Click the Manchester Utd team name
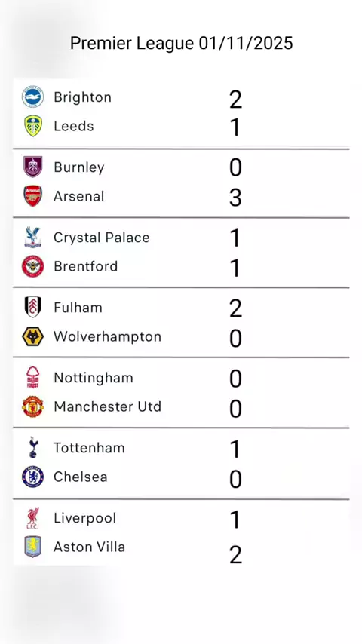Image resolution: width=362 pixels, height=644 pixels. [x=107, y=406]
